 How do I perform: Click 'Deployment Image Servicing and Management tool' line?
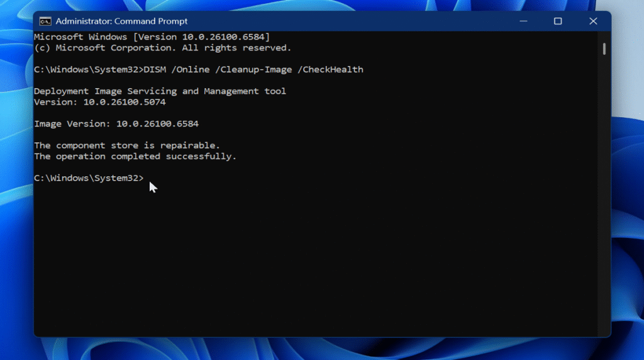click(x=160, y=91)
